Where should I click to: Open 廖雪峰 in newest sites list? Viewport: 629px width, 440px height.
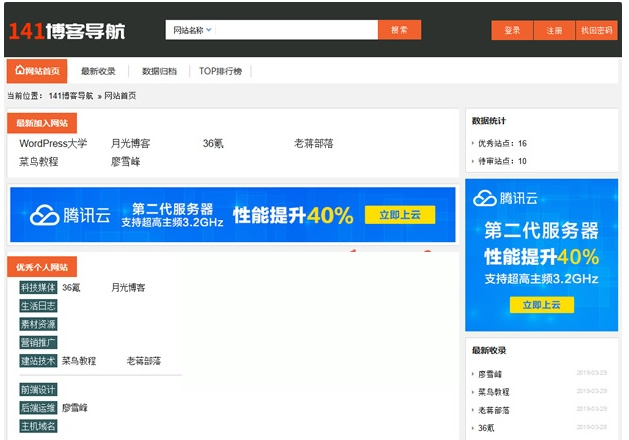[x=126, y=162]
